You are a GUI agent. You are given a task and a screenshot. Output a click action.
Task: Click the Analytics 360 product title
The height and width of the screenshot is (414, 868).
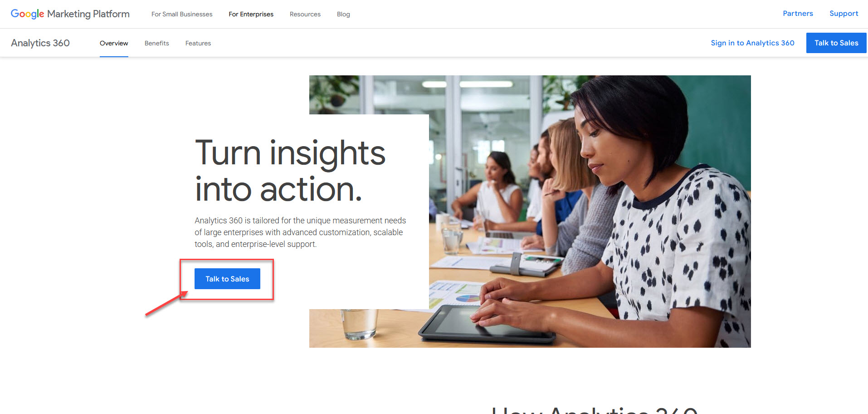[40, 43]
